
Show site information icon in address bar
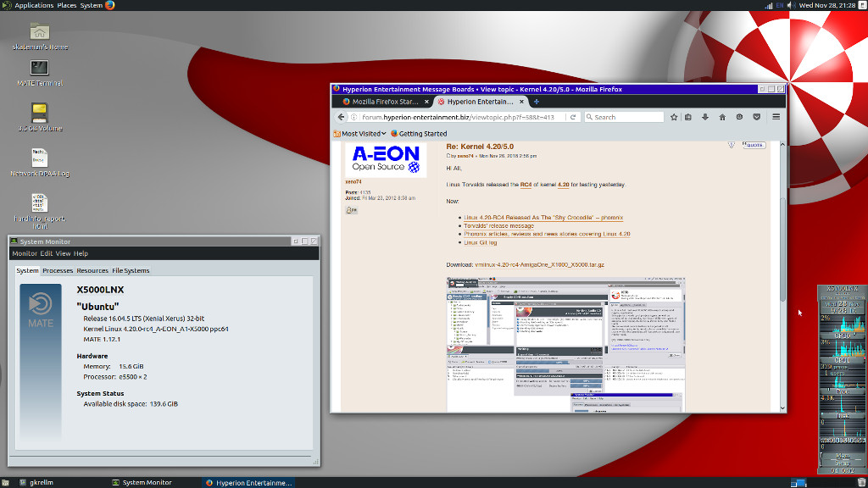click(x=353, y=117)
